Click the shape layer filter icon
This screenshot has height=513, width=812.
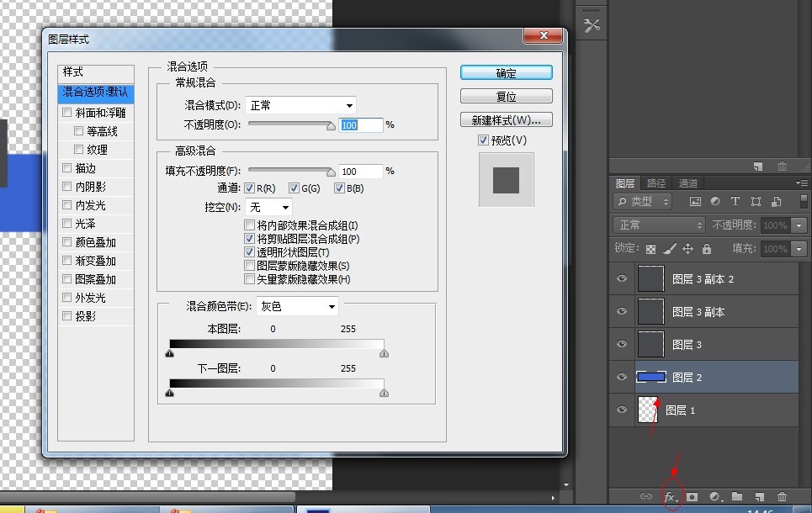click(756, 201)
